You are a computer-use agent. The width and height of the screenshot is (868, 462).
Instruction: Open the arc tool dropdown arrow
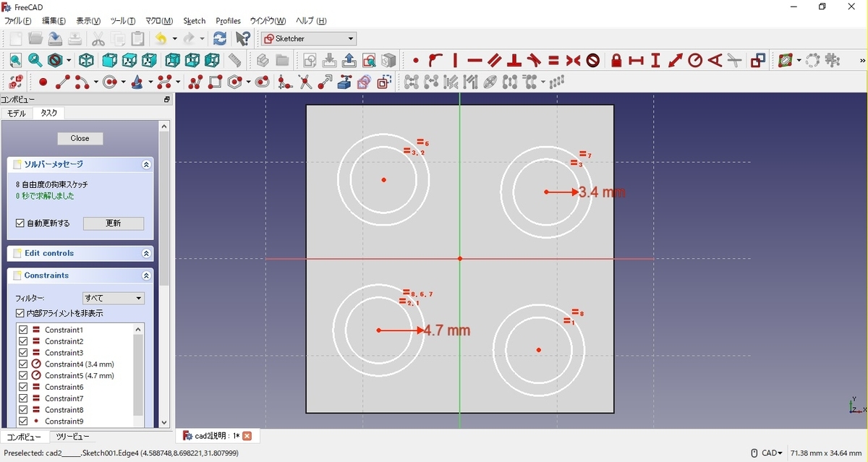95,82
